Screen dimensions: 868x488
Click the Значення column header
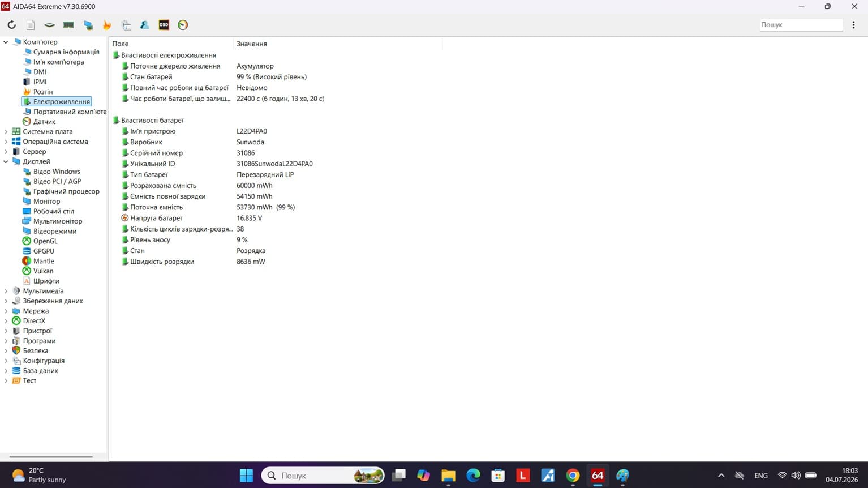(x=338, y=44)
